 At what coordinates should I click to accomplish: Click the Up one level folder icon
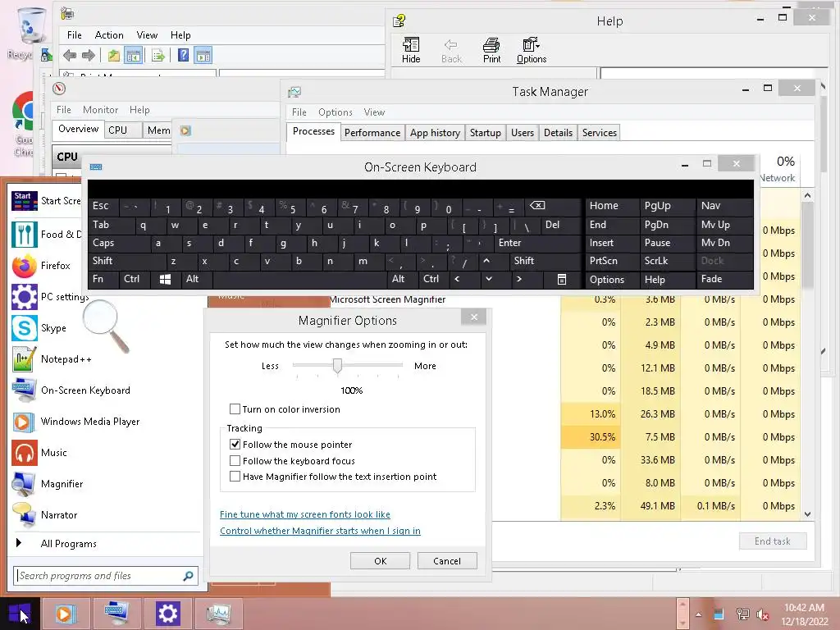pos(113,55)
